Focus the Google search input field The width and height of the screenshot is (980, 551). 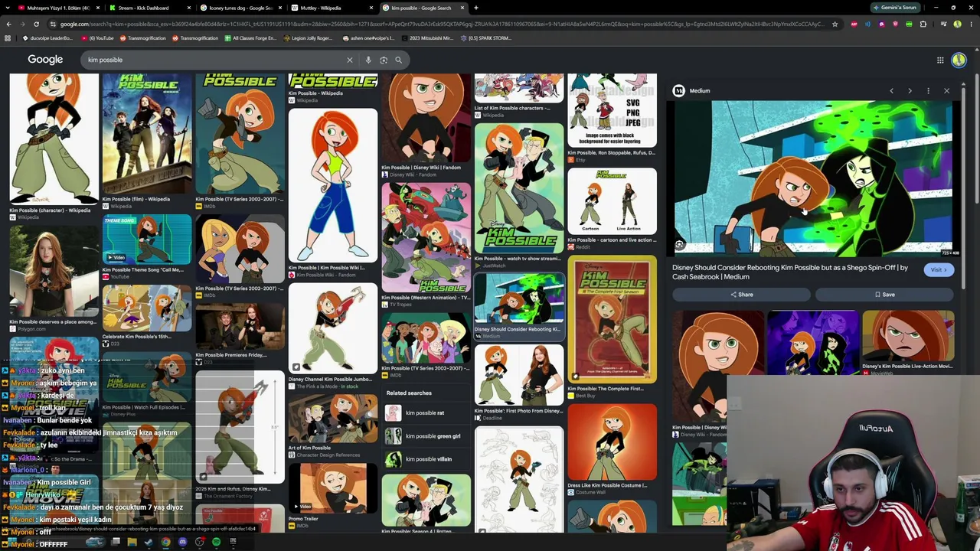pos(214,60)
